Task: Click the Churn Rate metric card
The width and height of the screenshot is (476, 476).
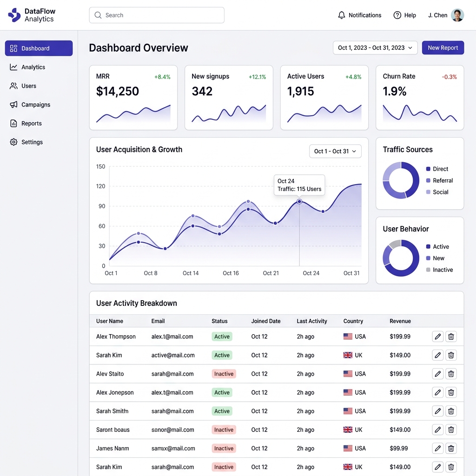Action: tap(420, 98)
